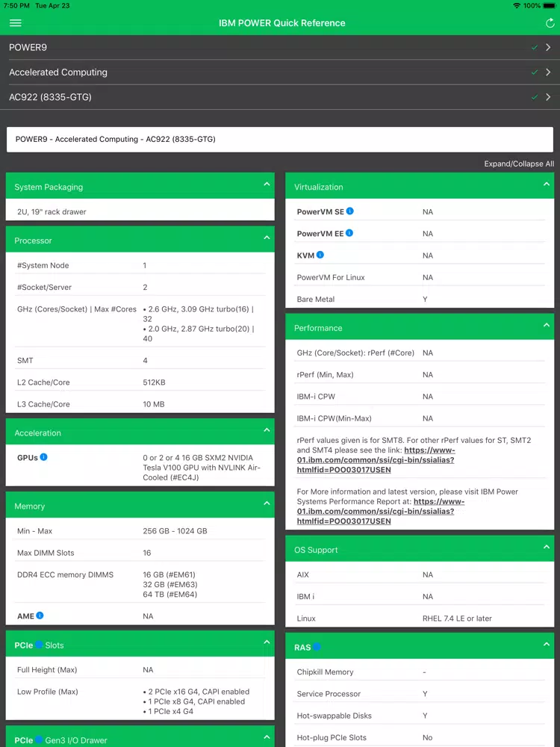Tap the status bar clock 7:50 PM

[16, 6]
